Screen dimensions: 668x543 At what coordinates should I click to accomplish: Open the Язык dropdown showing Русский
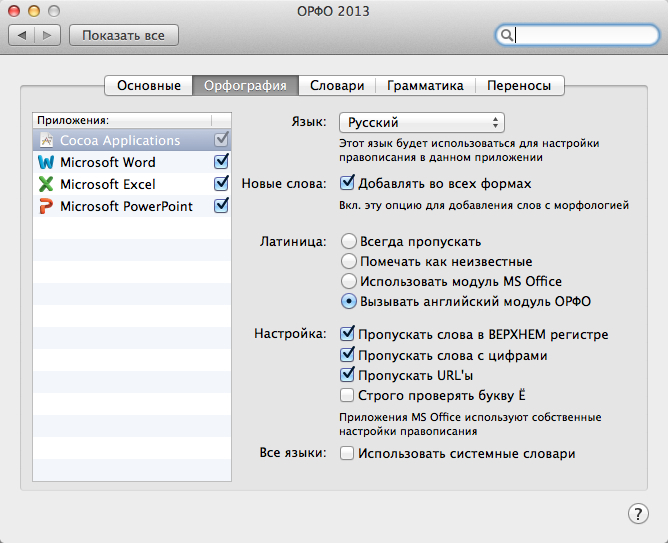tap(422, 123)
